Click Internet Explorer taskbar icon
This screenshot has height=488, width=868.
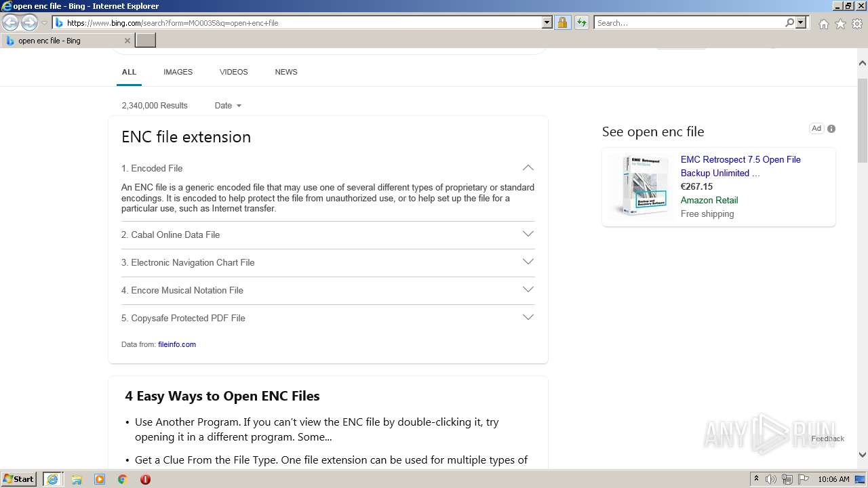pos(52,479)
